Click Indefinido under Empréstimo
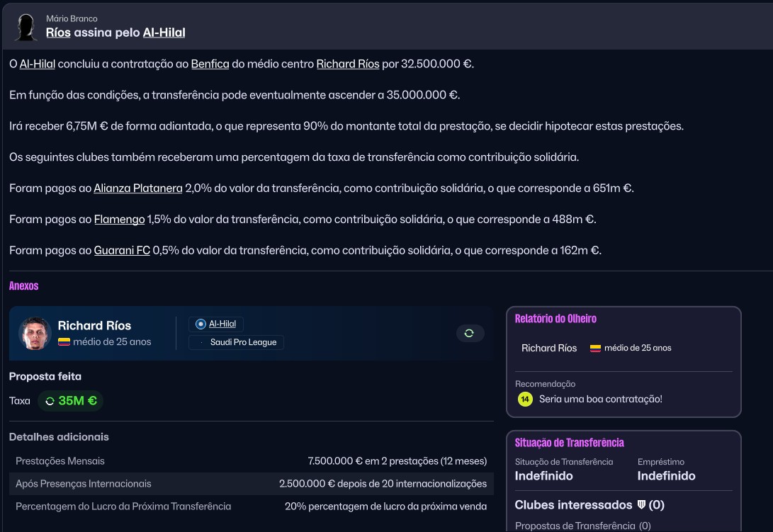773x532 pixels. click(x=667, y=476)
